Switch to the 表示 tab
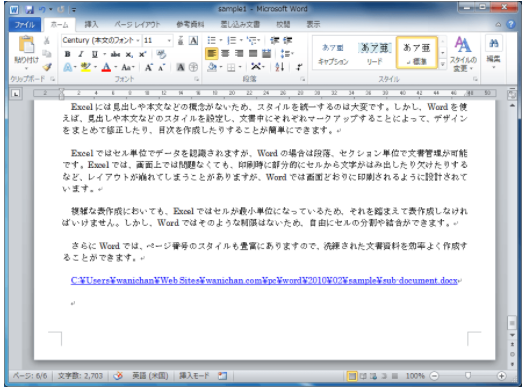Image resolution: width=524 pixels, height=389 pixels. click(313, 24)
